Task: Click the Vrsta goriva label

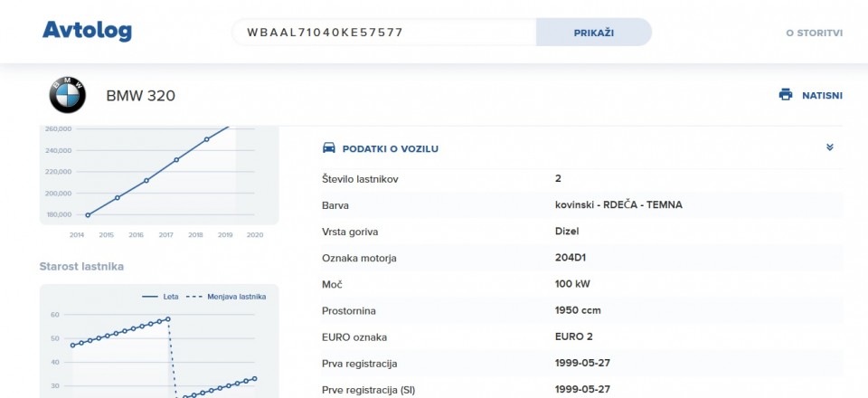Action: (x=350, y=232)
